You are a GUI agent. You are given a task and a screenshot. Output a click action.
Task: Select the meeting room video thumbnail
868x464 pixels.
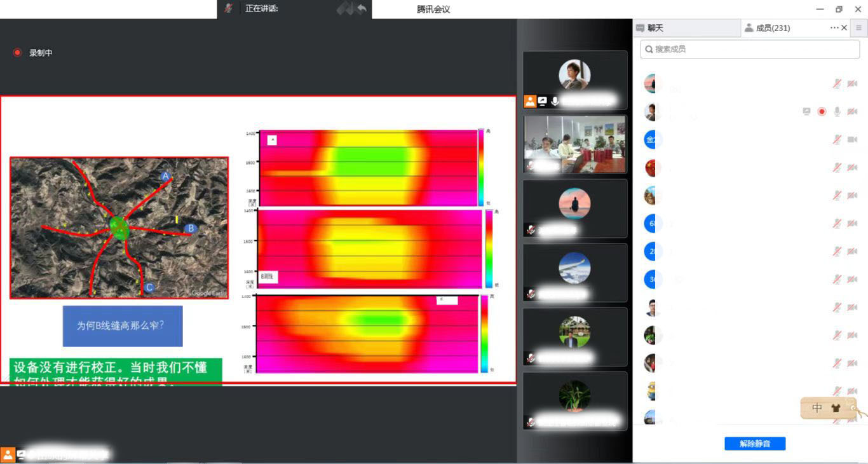tap(574, 144)
